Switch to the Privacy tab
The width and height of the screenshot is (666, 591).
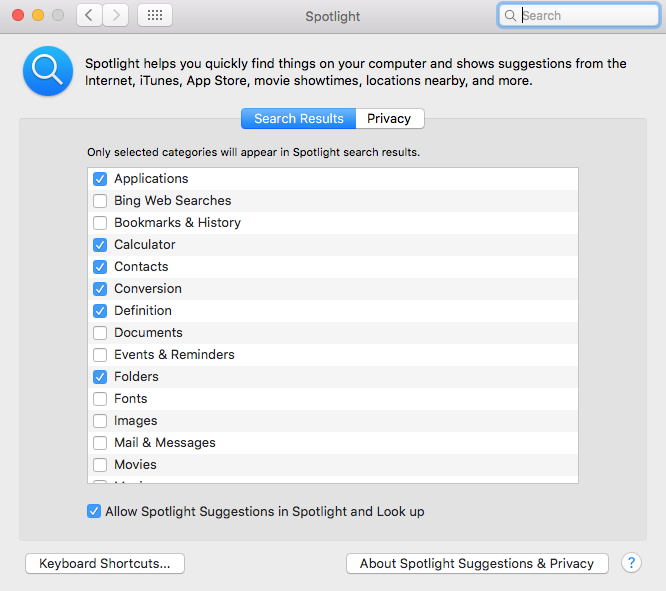pos(389,119)
